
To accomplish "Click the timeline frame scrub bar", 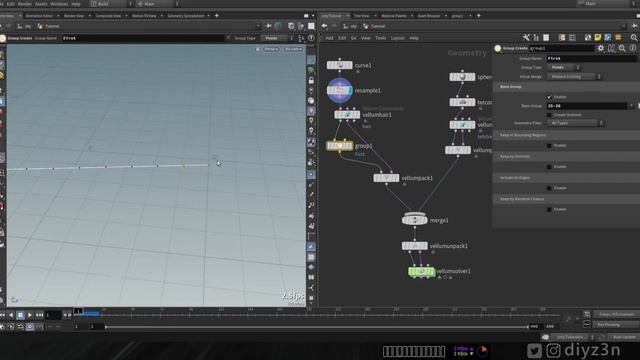I will [316, 314].
